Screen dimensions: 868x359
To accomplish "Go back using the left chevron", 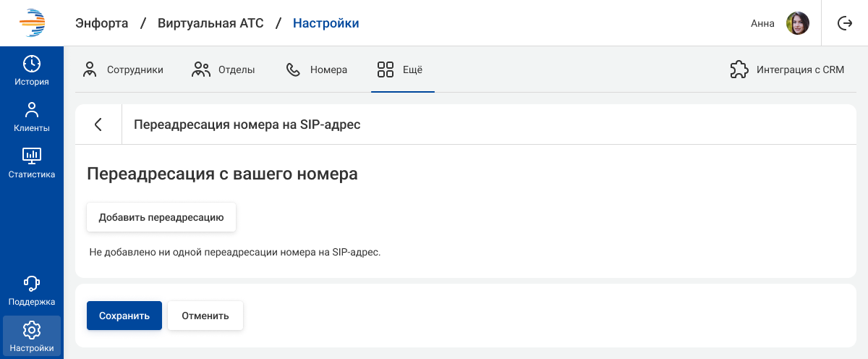I will (x=98, y=124).
